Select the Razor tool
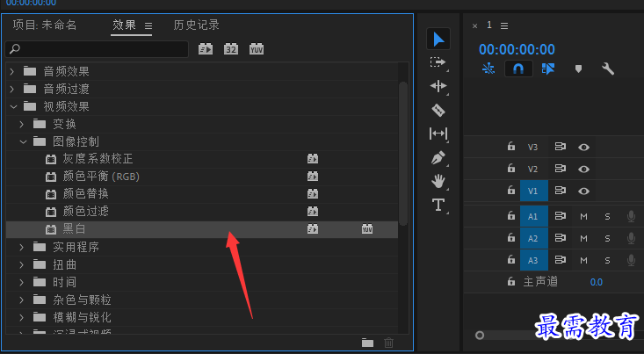Image resolution: width=644 pixels, height=354 pixels. coord(438,110)
